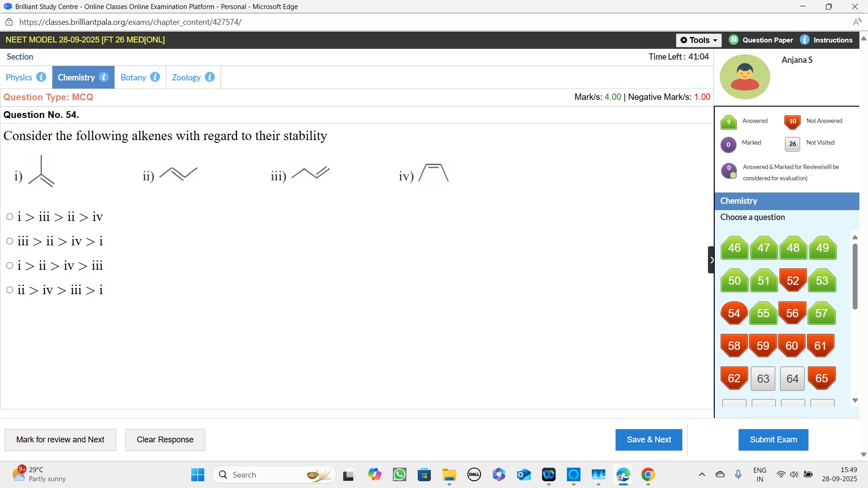Viewport: 868px width, 488px height.
Task: Jump to unvisited question 63
Action: tap(763, 379)
